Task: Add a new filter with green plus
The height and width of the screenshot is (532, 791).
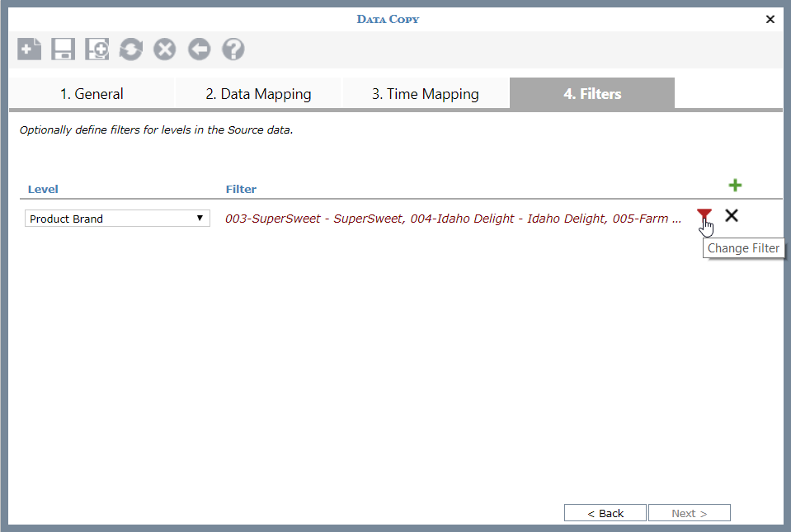Action: pyautogui.click(x=735, y=185)
